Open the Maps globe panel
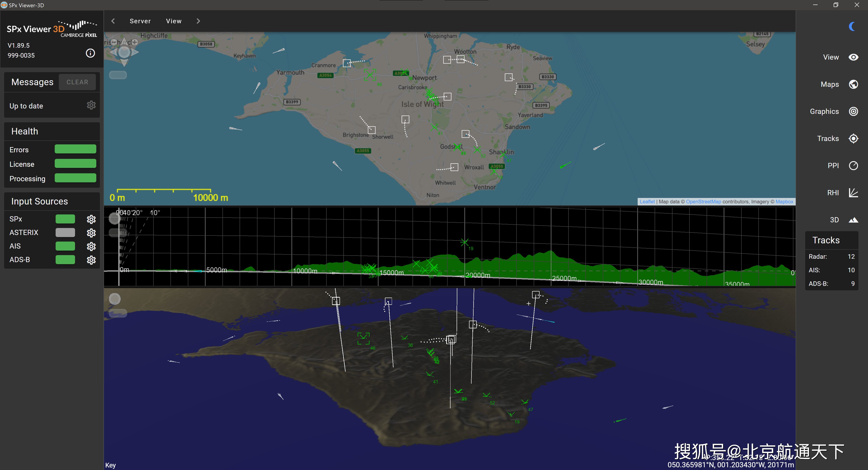 coord(853,84)
